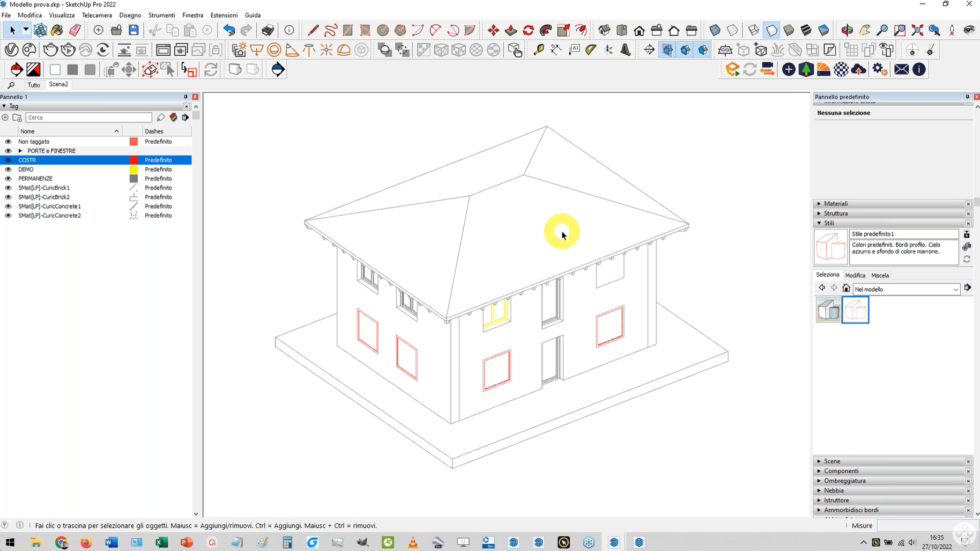Screen dimensions: 980x551
Task: Expand the PORTE e FINESTRE tag folder
Action: pyautogui.click(x=20, y=151)
